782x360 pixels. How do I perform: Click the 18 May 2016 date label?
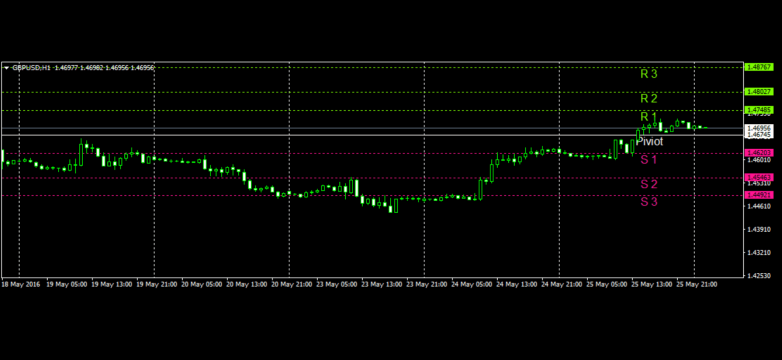[20, 284]
